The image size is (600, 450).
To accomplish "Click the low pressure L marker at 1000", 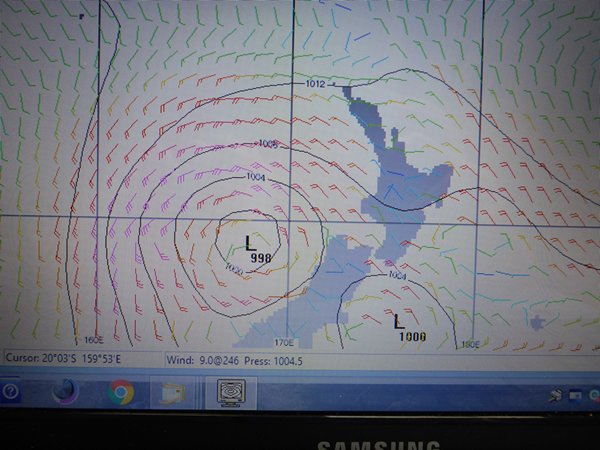I will coord(399,321).
